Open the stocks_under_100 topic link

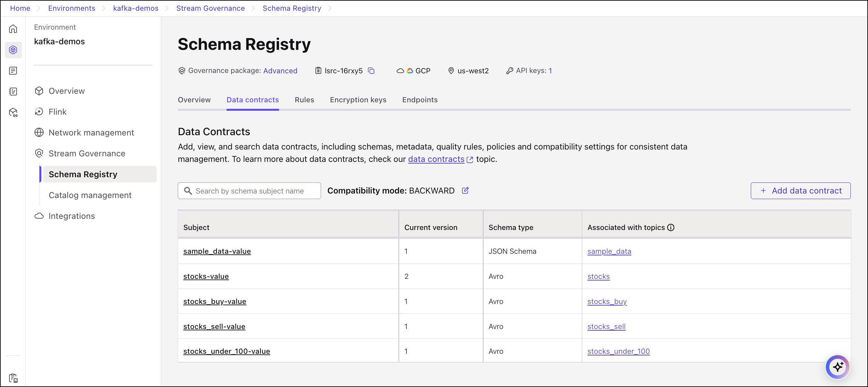[618, 351]
